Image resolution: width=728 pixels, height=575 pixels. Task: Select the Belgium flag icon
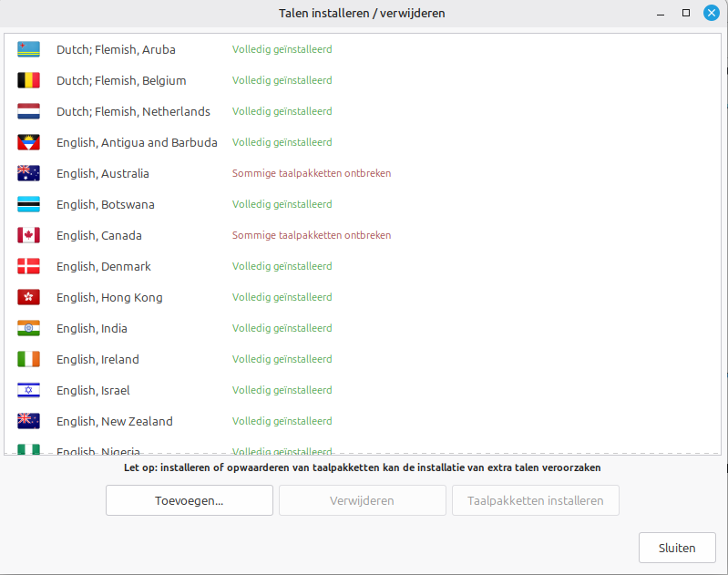pyautogui.click(x=28, y=80)
